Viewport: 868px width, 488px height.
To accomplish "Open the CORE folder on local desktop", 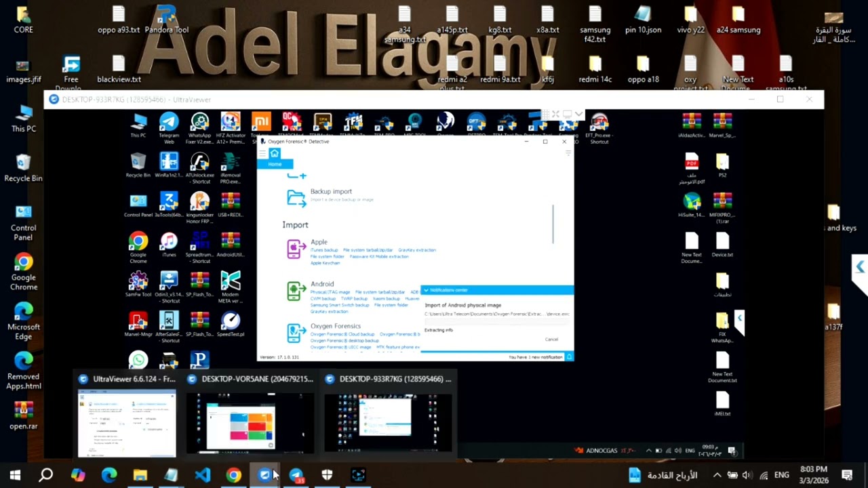I will (23, 20).
